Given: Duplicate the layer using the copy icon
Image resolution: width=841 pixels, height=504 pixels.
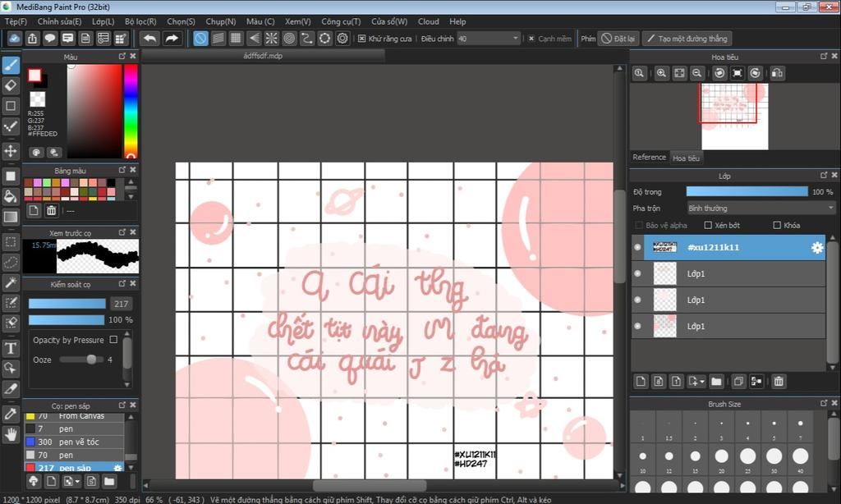Looking at the screenshot, I should coord(738,381).
